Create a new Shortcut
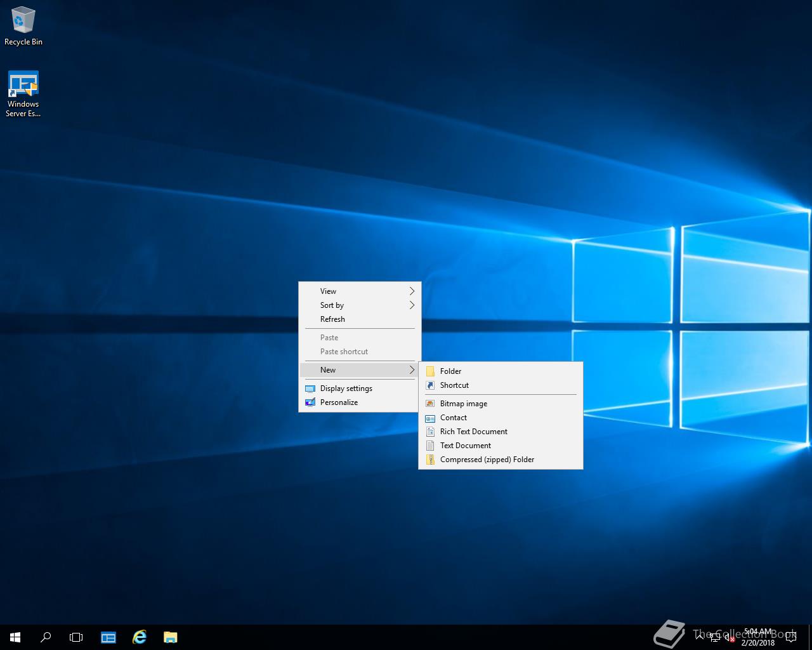The height and width of the screenshot is (650, 812). (454, 385)
